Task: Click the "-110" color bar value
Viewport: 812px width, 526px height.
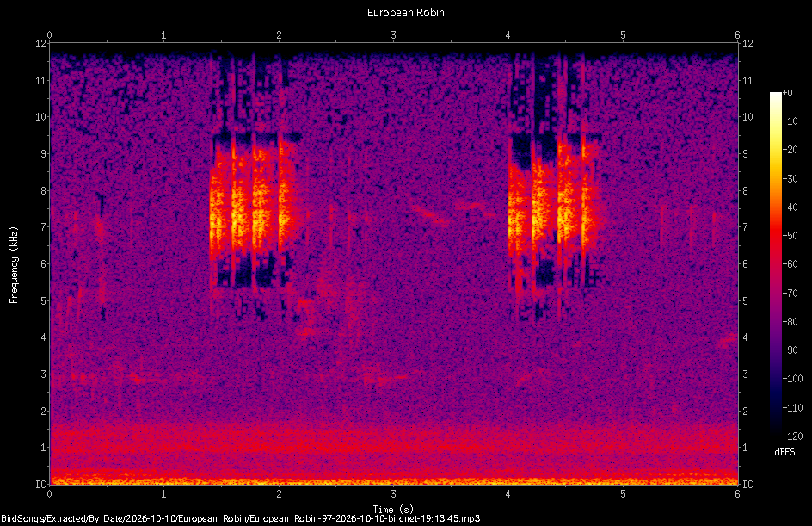Action: tap(792, 408)
